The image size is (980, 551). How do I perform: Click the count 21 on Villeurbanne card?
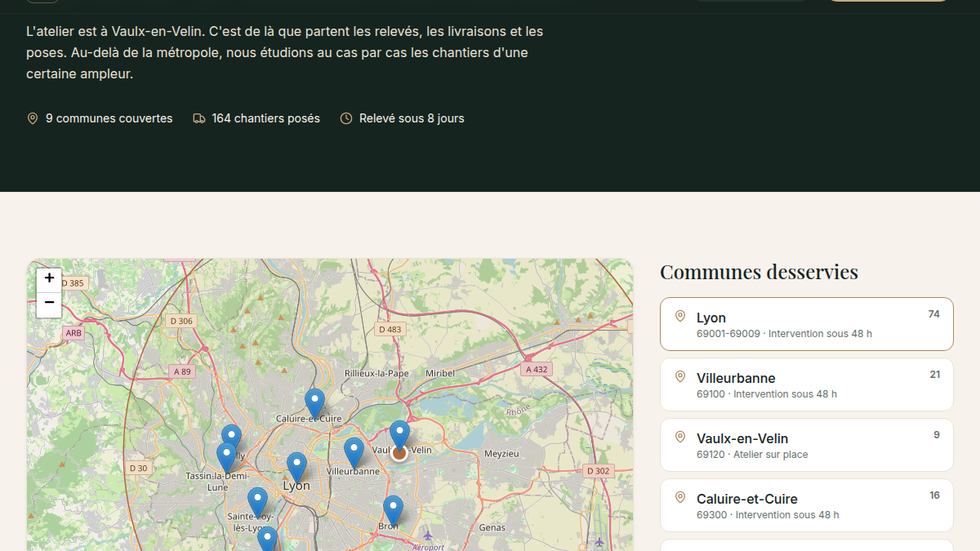(935, 375)
